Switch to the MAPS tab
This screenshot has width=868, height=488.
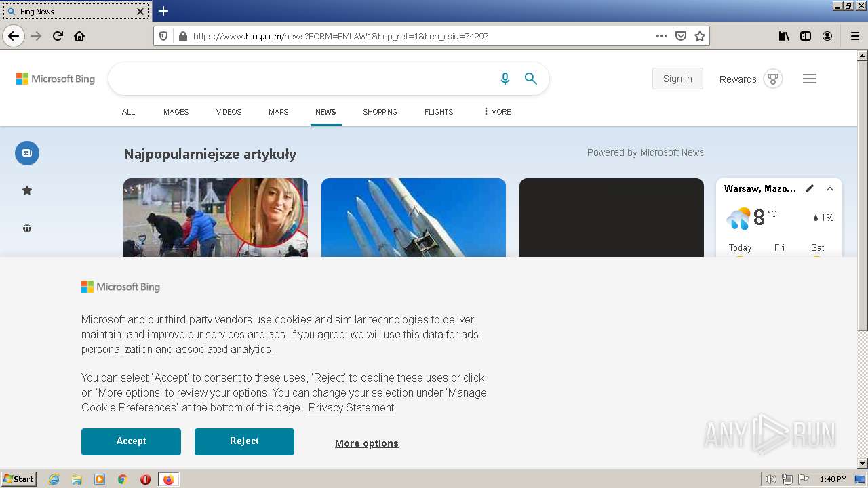(x=278, y=112)
